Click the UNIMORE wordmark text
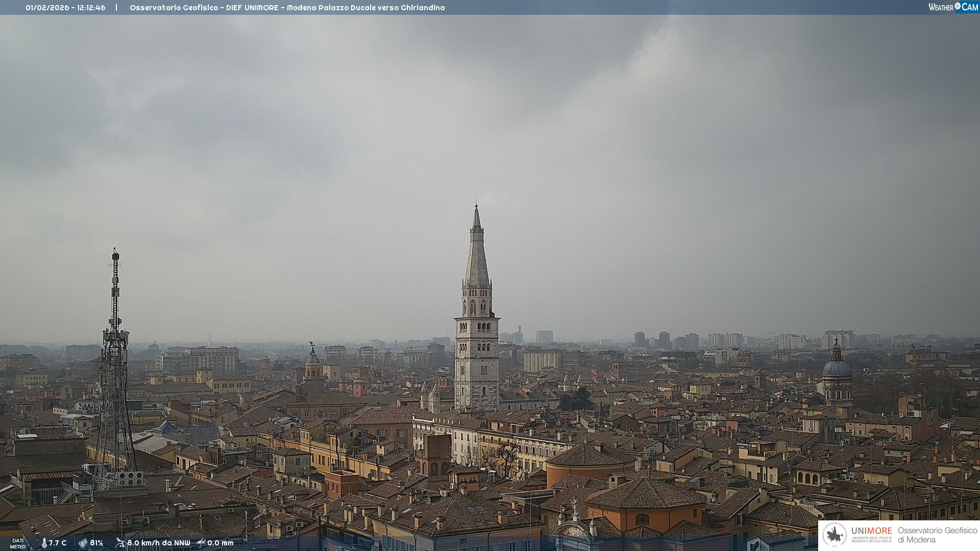The image size is (980, 551). point(871,531)
